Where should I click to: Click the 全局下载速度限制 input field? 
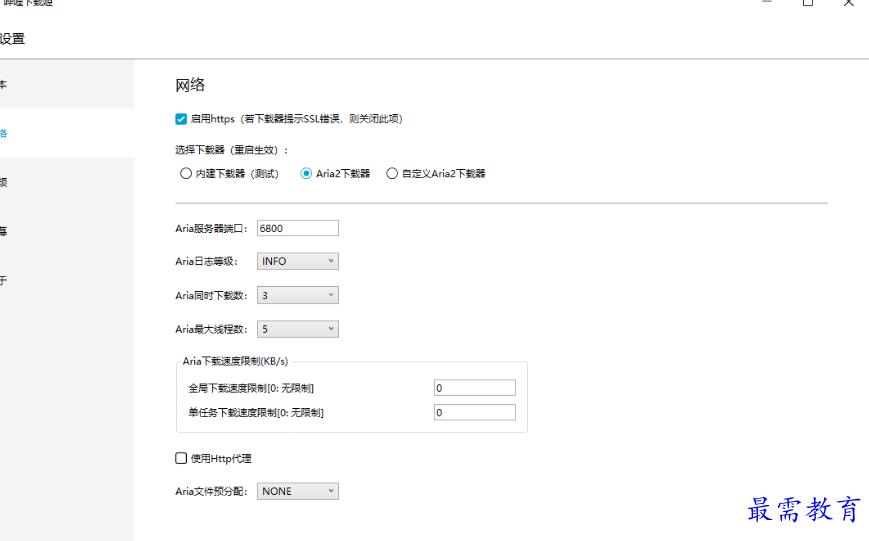pos(475,388)
